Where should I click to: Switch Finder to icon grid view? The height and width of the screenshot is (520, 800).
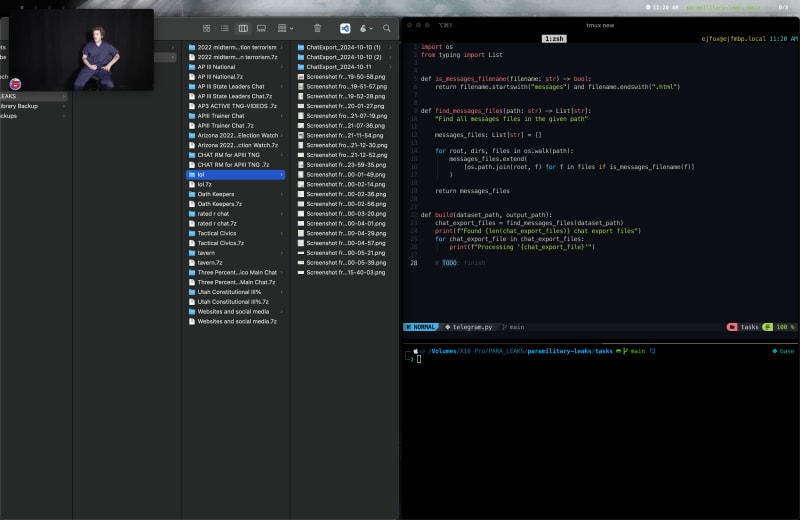coord(207,29)
